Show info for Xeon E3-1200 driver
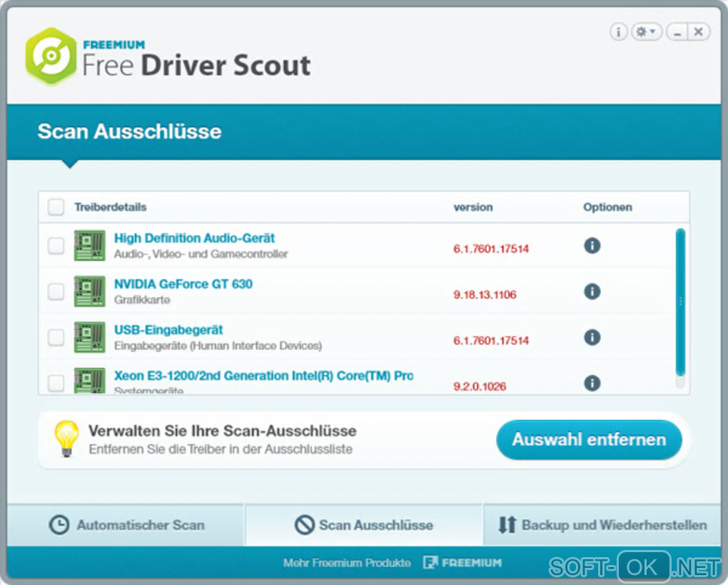This screenshot has width=728, height=585. tap(592, 384)
